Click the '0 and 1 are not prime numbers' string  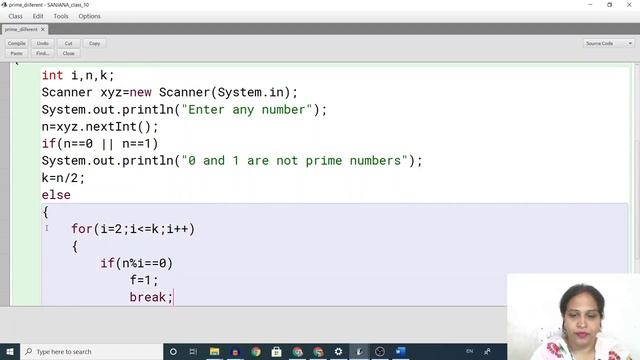pyautogui.click(x=294, y=161)
